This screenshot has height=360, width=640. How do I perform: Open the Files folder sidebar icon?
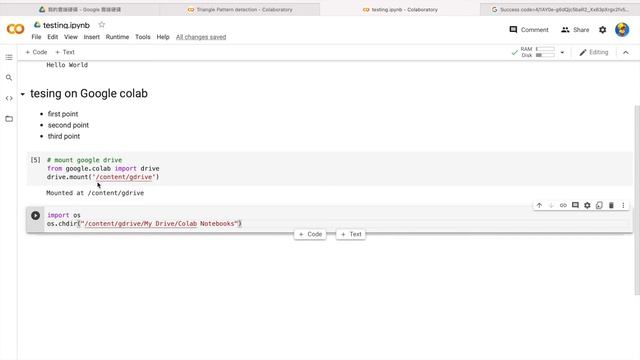pyautogui.click(x=9, y=119)
